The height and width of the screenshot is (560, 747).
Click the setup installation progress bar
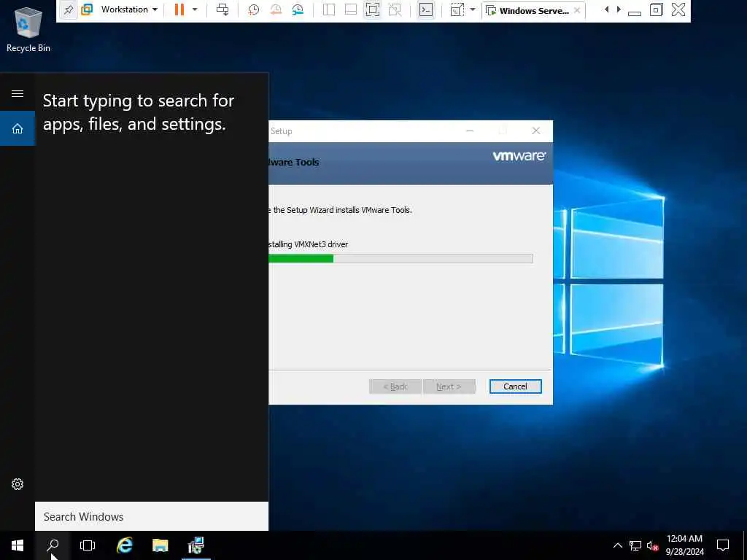pos(400,259)
